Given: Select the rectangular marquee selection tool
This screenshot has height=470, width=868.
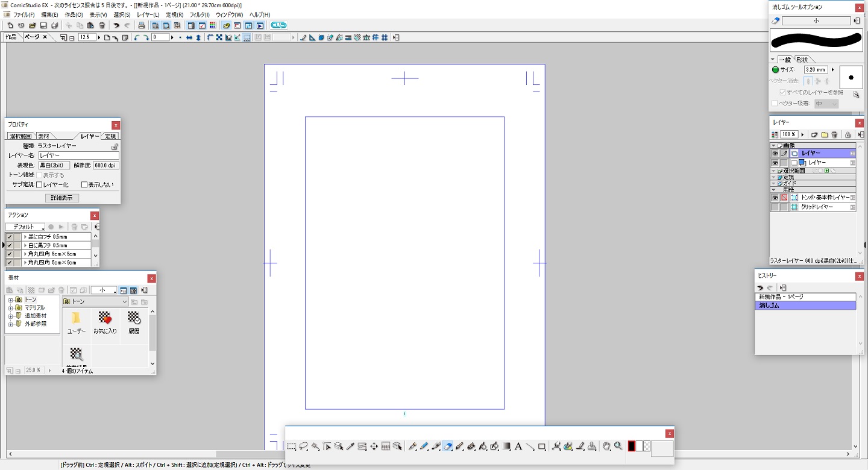Looking at the screenshot, I should [x=291, y=446].
